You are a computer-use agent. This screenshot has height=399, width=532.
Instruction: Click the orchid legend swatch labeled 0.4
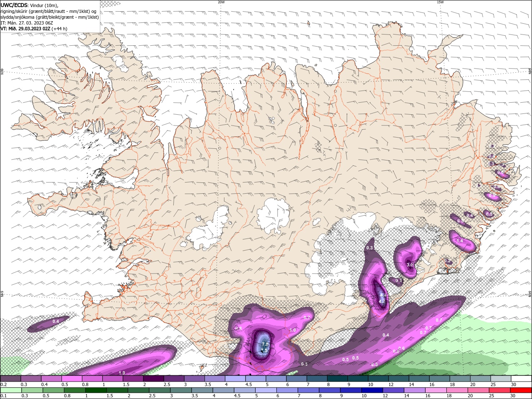[x=51, y=379]
